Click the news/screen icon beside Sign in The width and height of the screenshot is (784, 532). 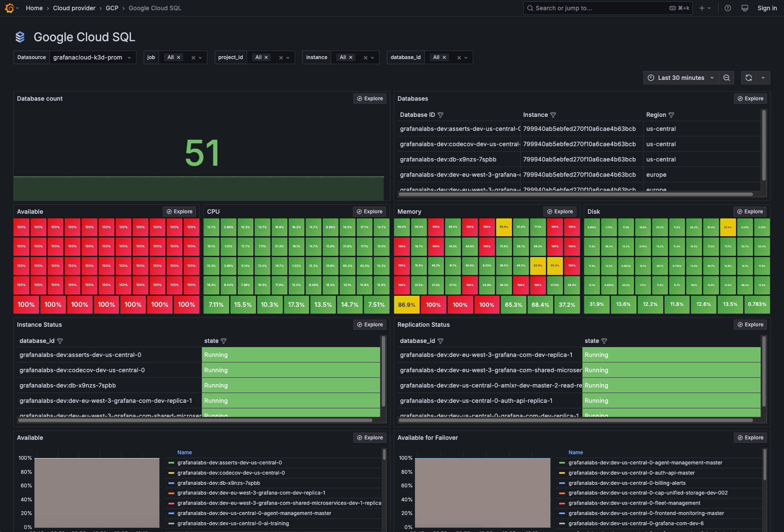(x=744, y=8)
